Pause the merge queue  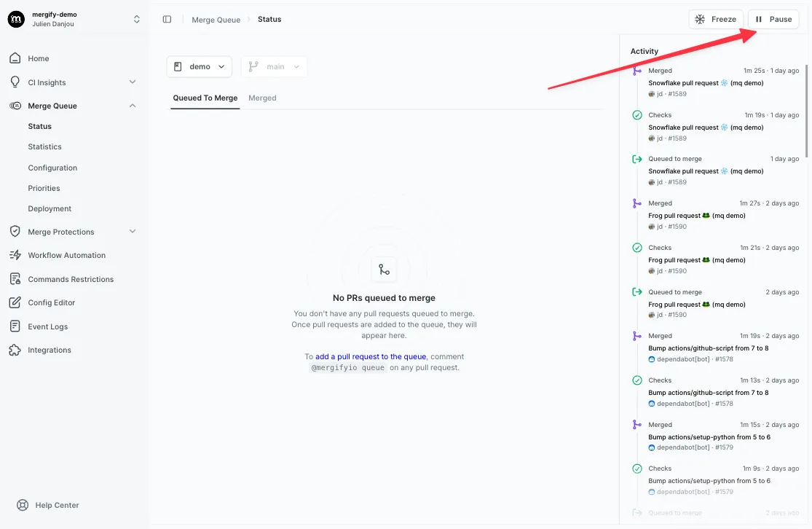[773, 19]
